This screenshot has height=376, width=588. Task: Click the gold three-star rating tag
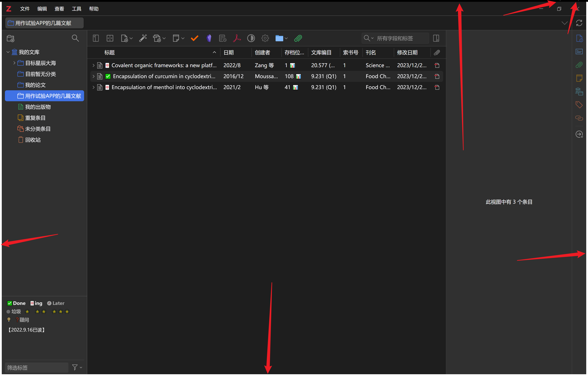click(60, 312)
